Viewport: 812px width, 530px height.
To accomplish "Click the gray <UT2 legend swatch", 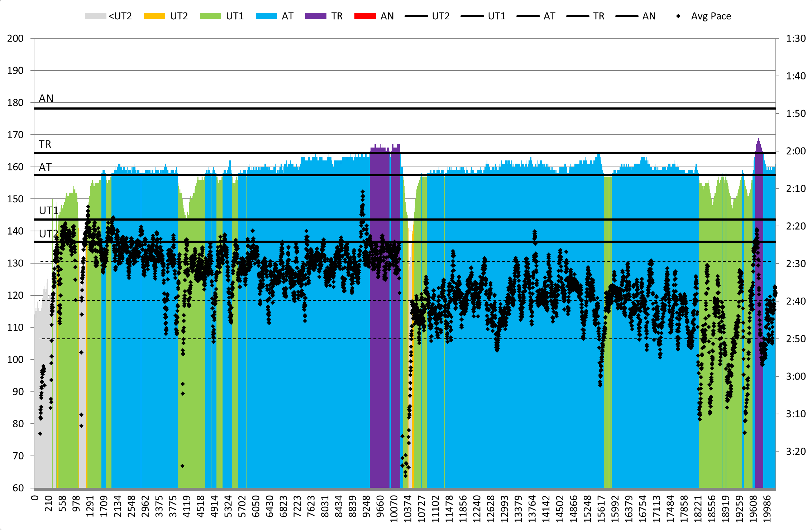I will pyautogui.click(x=95, y=16).
